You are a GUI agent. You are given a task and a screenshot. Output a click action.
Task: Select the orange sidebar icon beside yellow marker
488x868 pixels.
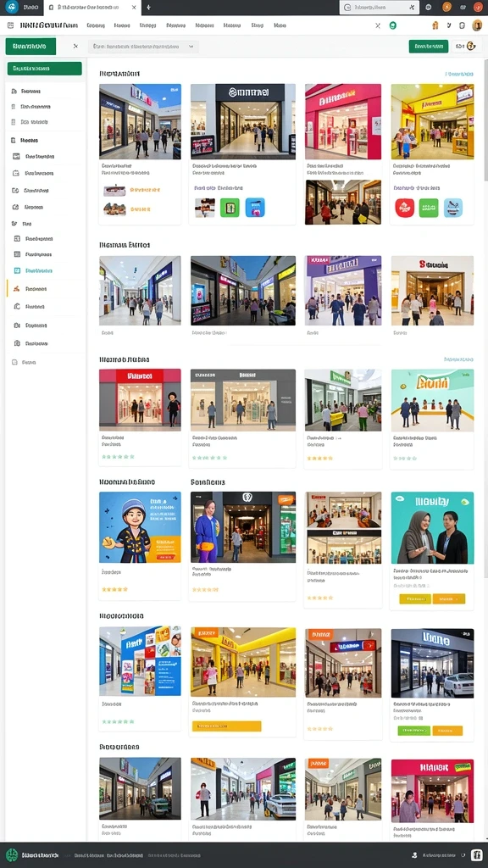pos(17,288)
